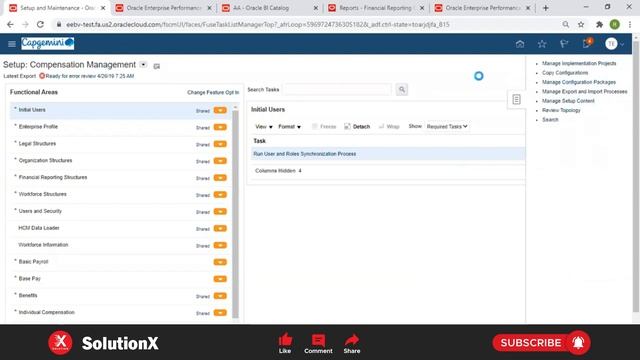Open orange actions button for Workforce Structures

click(220, 195)
